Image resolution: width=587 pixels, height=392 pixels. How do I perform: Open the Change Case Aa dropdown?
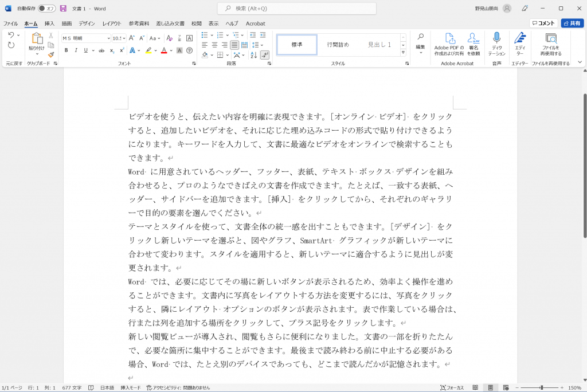click(x=155, y=38)
